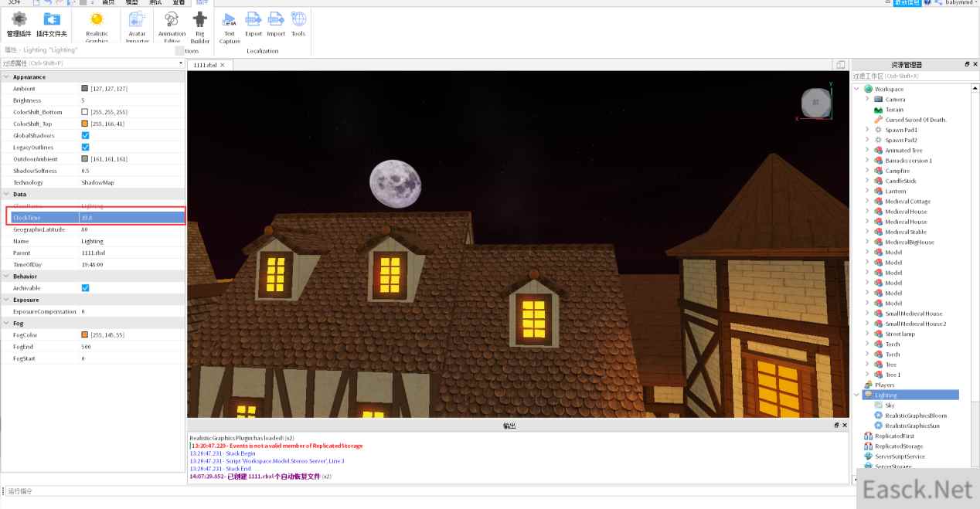
Task: Collapse the Fog property section
Action: 6,323
